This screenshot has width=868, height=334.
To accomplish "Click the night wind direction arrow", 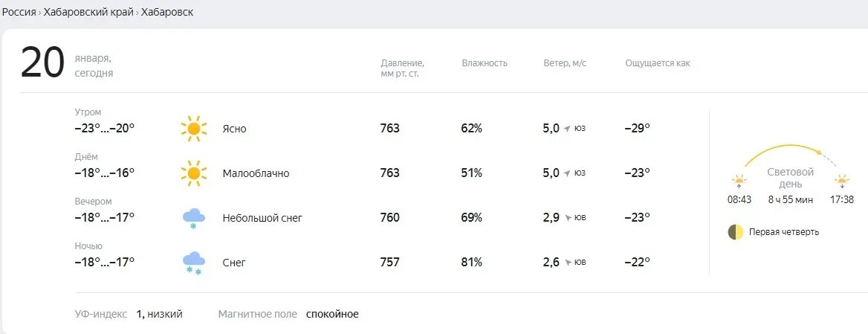I will coord(569,263).
